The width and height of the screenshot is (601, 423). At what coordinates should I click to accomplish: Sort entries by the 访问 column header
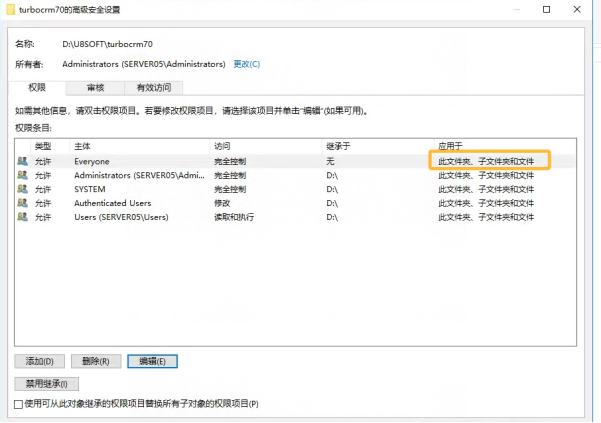click(x=266, y=146)
